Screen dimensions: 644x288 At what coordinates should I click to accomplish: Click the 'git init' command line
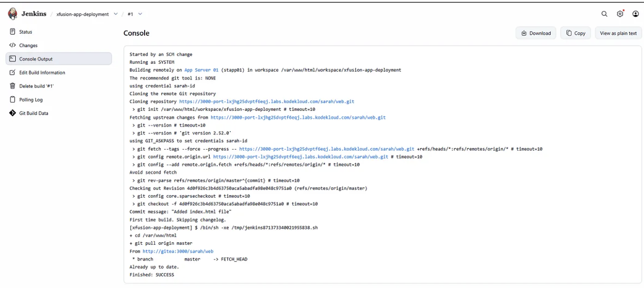click(224, 109)
